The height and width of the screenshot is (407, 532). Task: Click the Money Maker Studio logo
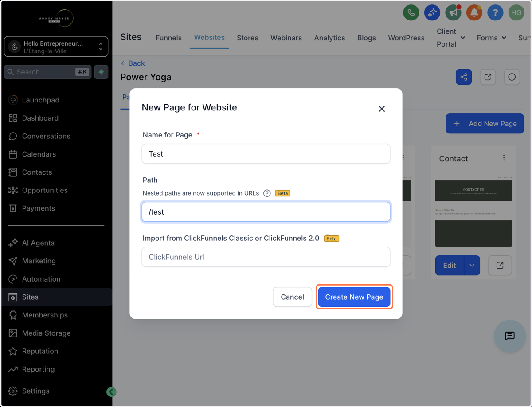pos(56,18)
